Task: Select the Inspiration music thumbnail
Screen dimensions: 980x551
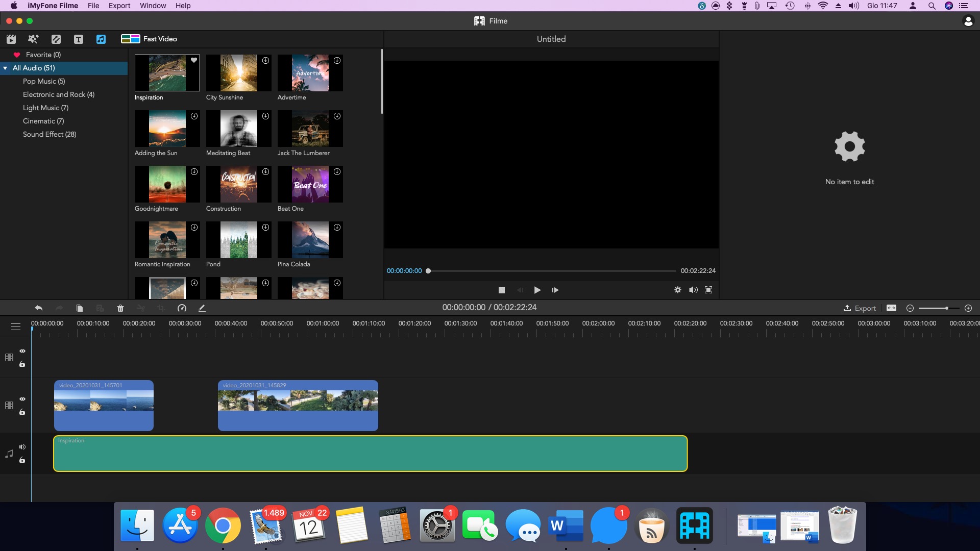Action: 167,73
